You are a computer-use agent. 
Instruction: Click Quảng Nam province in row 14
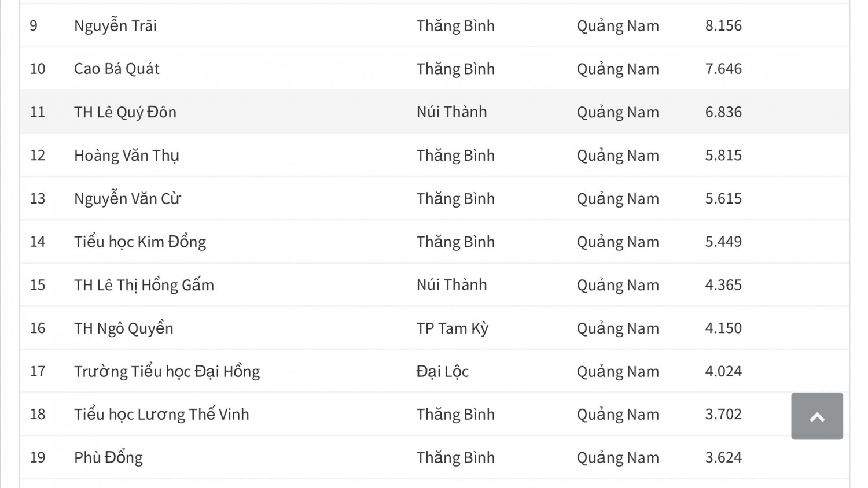click(x=617, y=242)
